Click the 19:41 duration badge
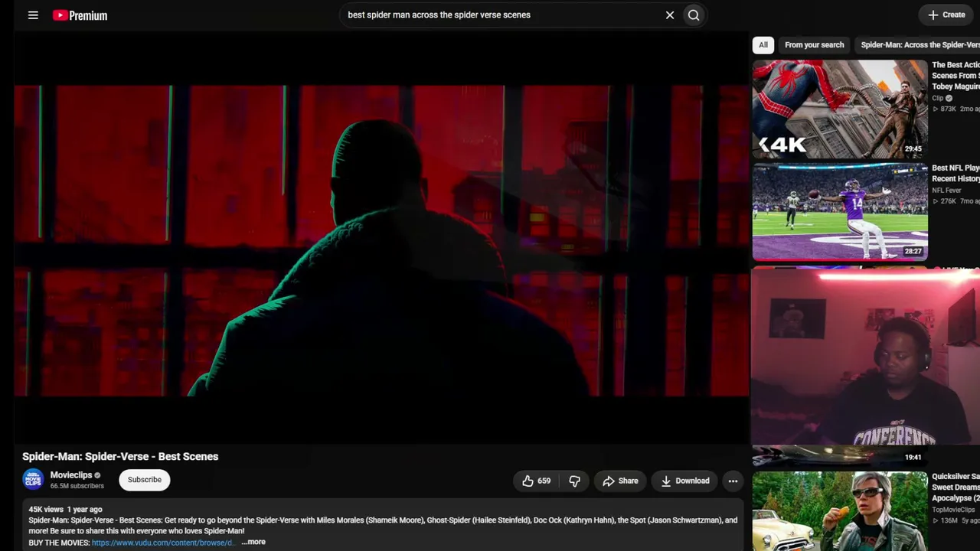 click(913, 457)
